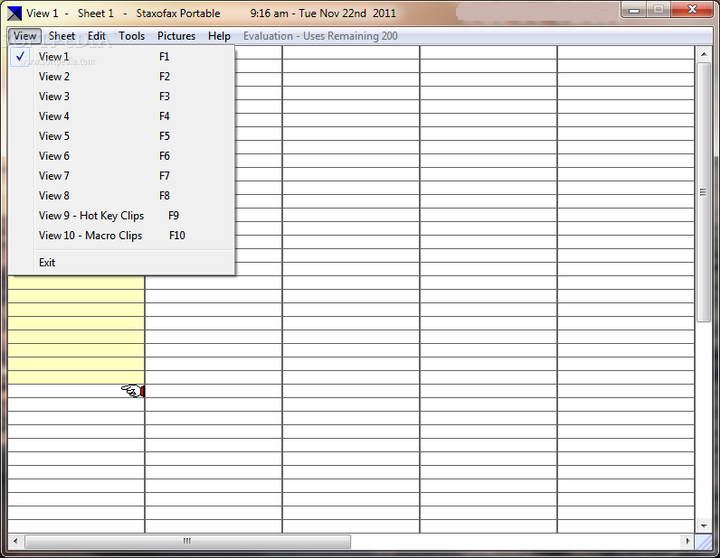Viewport: 720px width, 558px height.
Task: Switch to View 2
Action: click(x=122, y=76)
